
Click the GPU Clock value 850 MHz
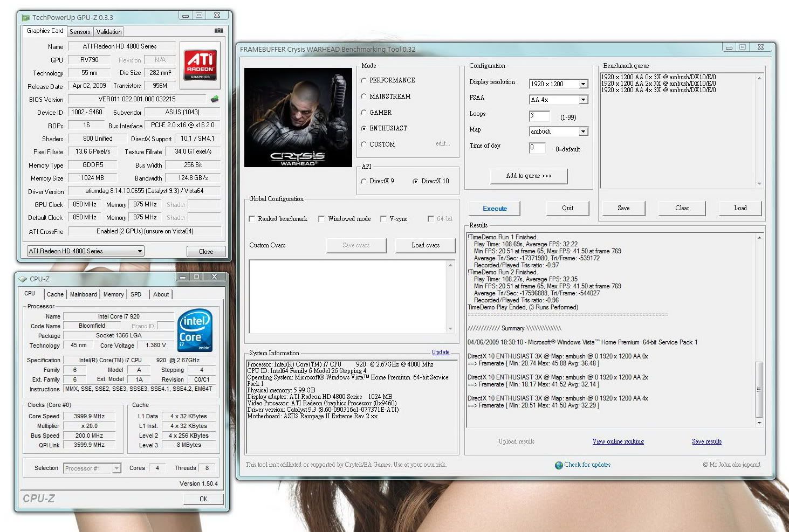(84, 205)
